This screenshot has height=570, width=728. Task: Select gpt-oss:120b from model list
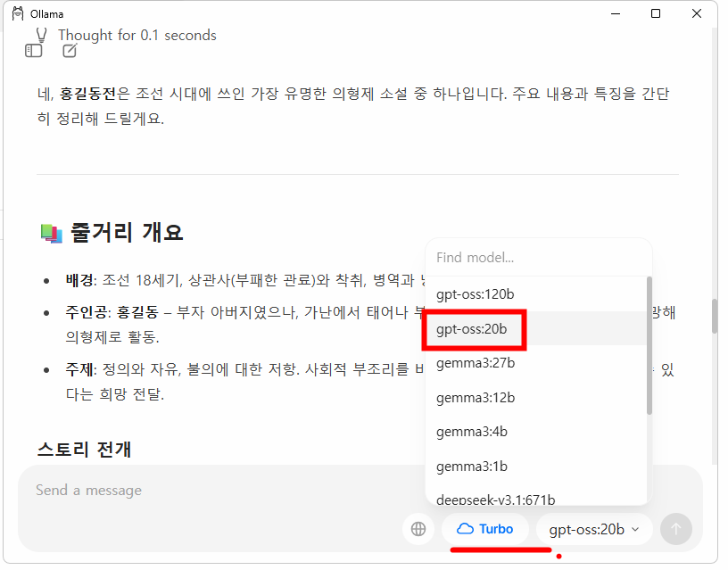(x=536, y=294)
